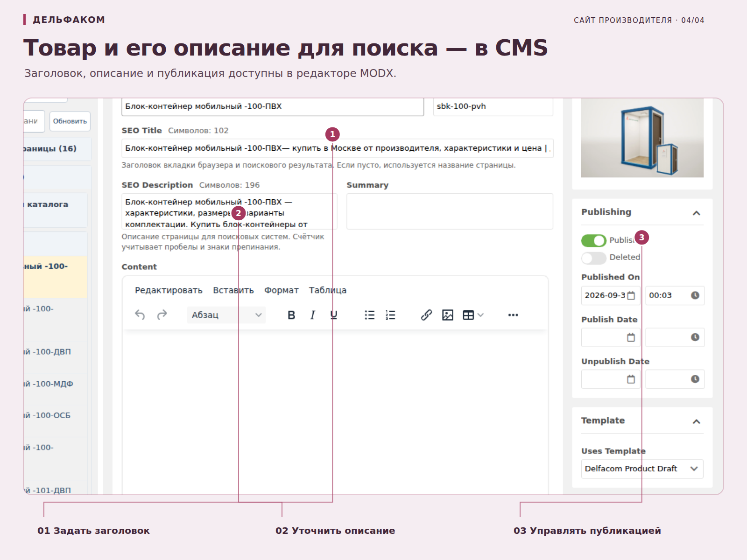Open the Таблица menu
The width and height of the screenshot is (747, 560).
click(x=328, y=290)
